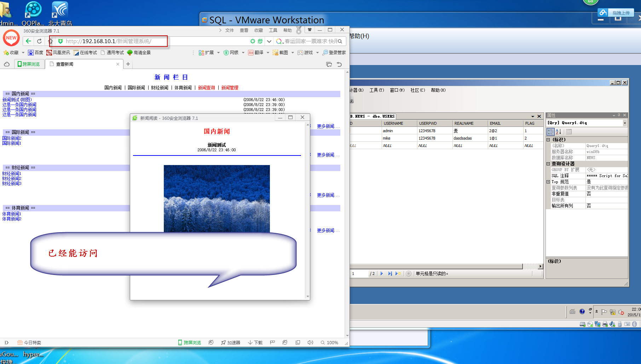Open the browser 查看 menu

pyautogui.click(x=244, y=30)
